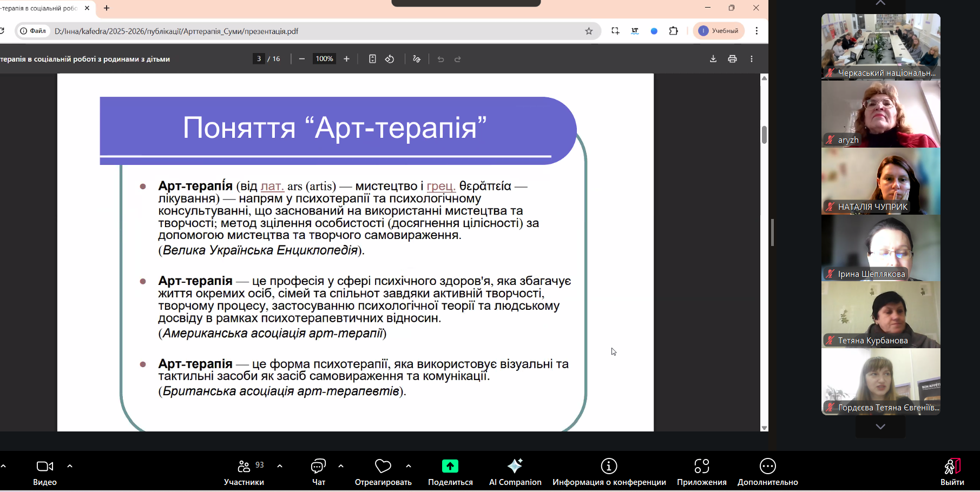
Task: Follow the 'лат.' hyperlink in the slide
Action: point(272,187)
